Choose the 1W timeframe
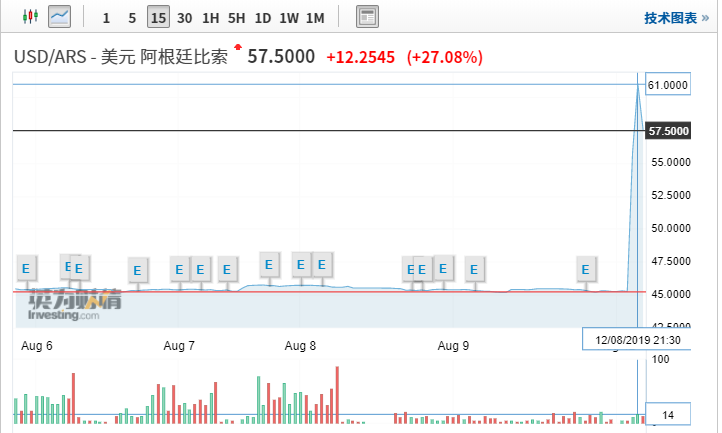 point(288,18)
